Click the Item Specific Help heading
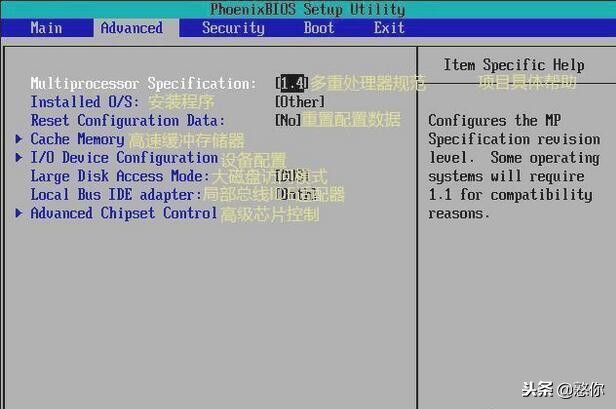This screenshot has height=409, width=616. (x=514, y=65)
